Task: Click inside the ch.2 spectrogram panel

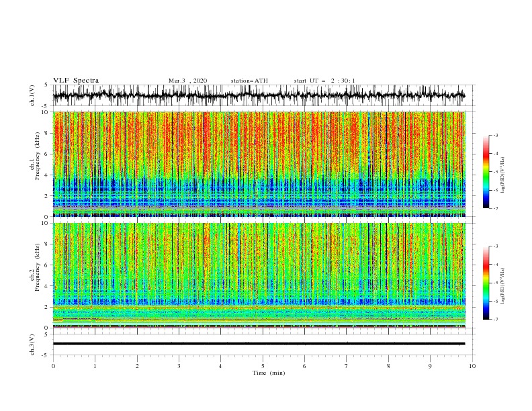Action: 259,275
